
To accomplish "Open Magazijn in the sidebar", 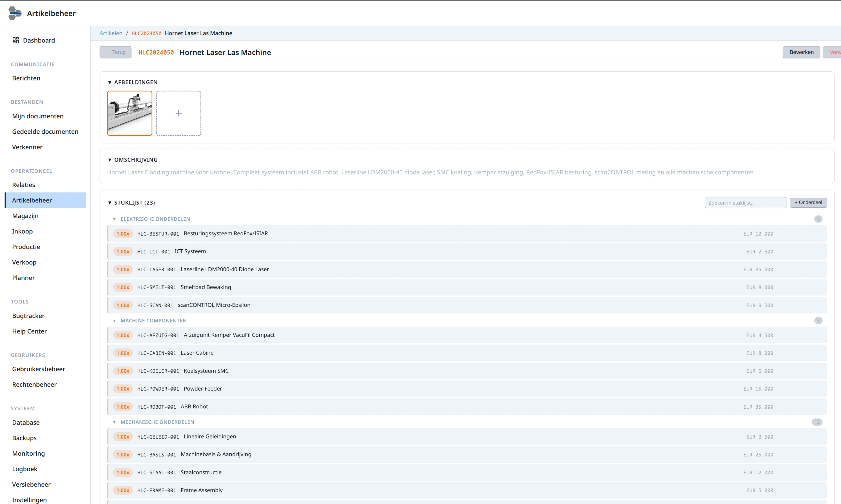I will 25,216.
